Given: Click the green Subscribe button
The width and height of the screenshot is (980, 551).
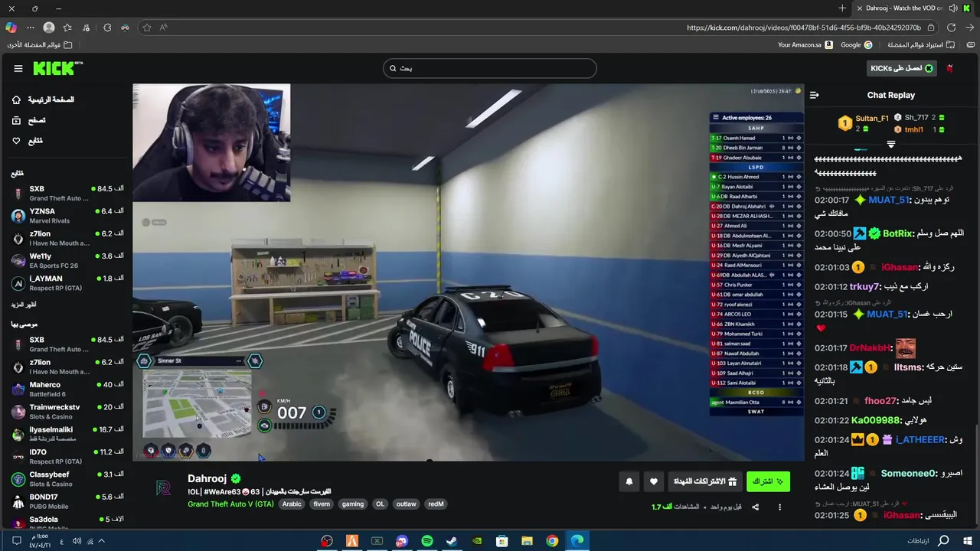Looking at the screenshot, I should 768,481.
